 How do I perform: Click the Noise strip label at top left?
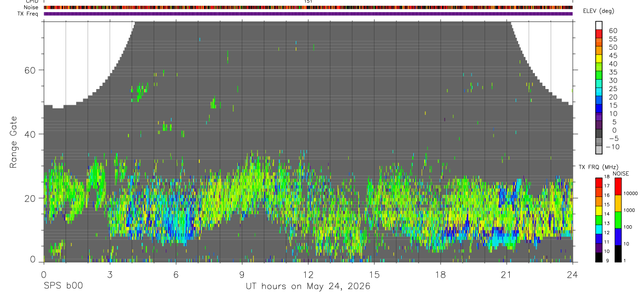coord(31,7)
